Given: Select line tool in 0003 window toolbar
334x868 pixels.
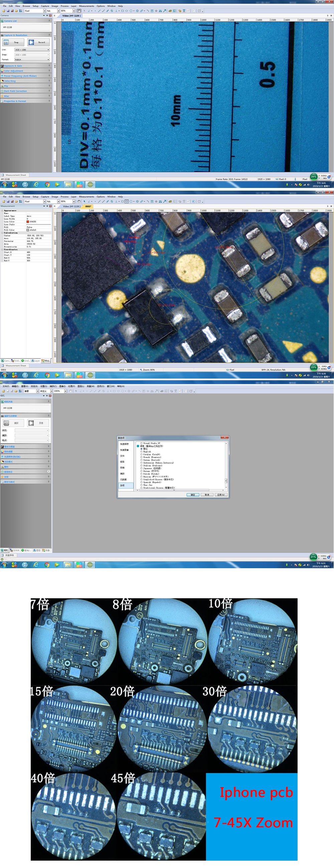Looking at the screenshot, I should coord(99,202).
